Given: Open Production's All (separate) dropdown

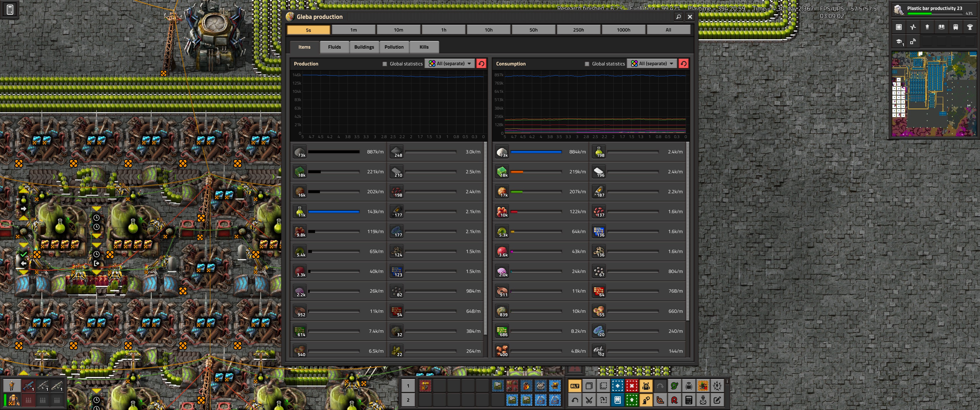Looking at the screenshot, I should coord(450,63).
